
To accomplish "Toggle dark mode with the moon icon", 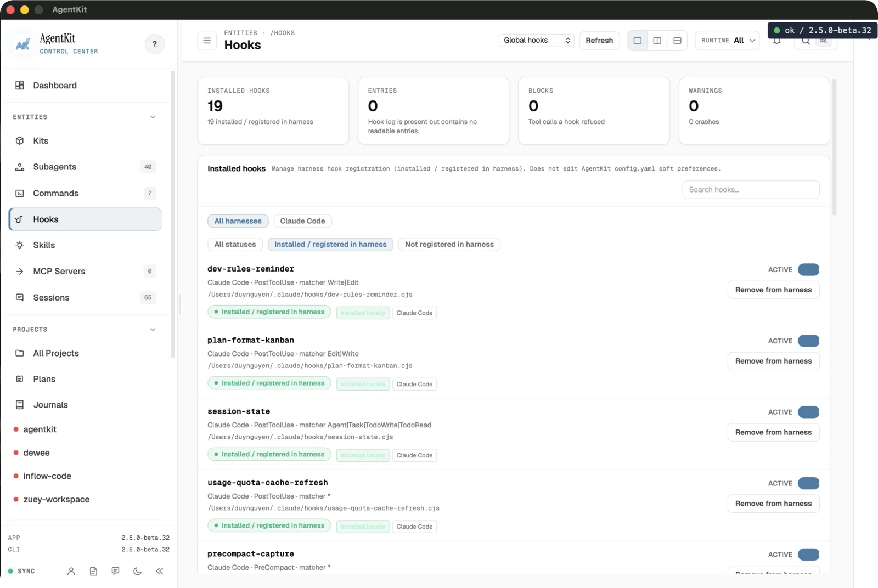I will [x=137, y=571].
